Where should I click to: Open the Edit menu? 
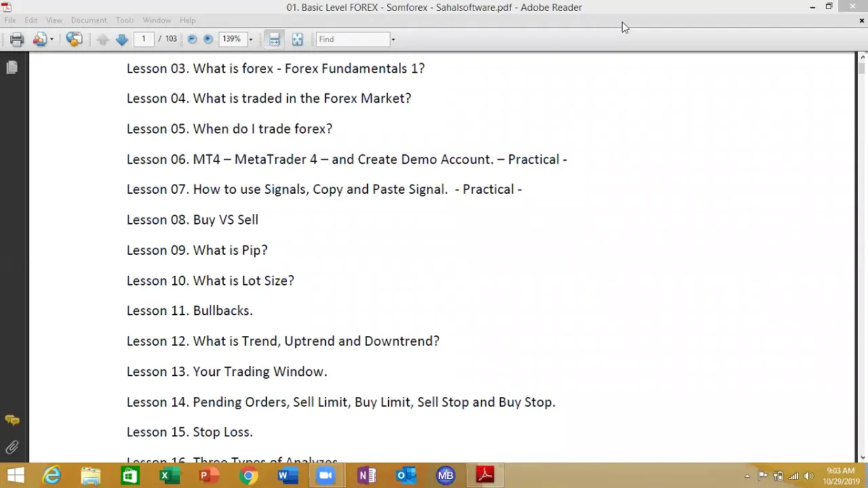pos(31,20)
